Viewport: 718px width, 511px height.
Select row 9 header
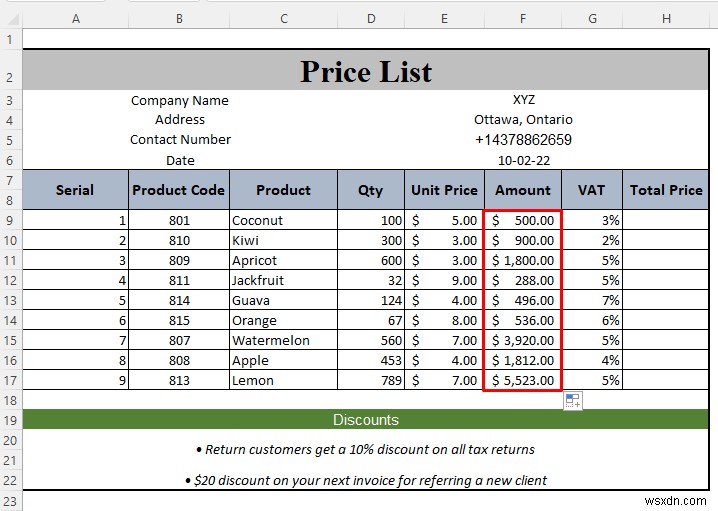pyautogui.click(x=11, y=220)
